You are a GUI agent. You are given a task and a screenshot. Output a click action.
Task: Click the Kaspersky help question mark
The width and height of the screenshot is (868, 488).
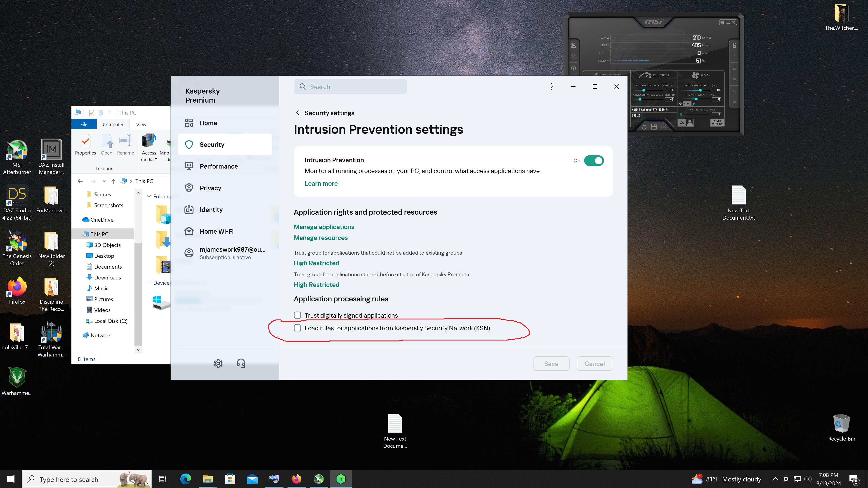(551, 87)
